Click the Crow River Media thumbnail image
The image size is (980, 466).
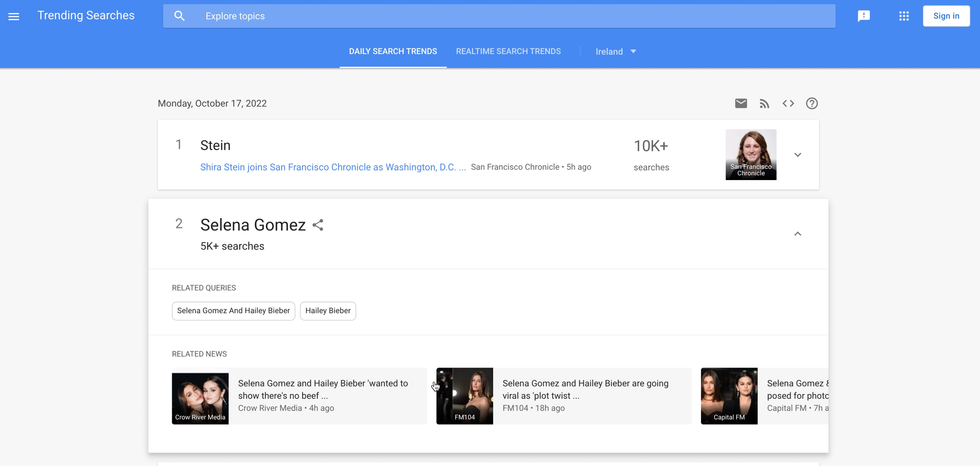click(x=200, y=398)
